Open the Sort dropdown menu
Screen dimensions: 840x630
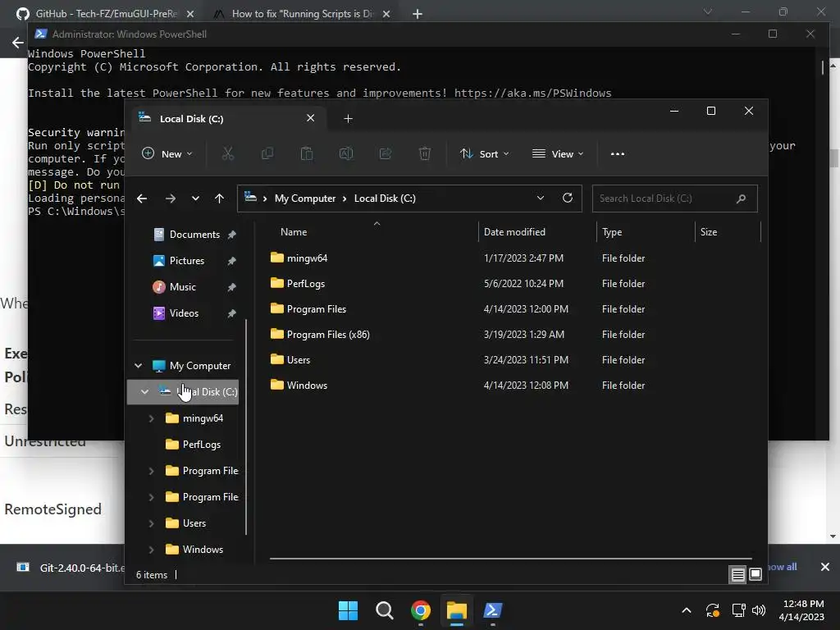click(x=484, y=153)
